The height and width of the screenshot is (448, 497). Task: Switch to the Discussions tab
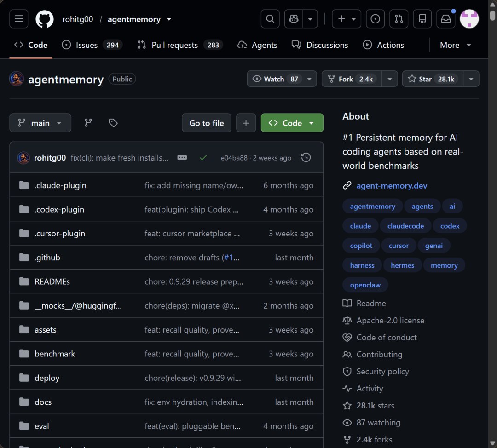[x=320, y=45]
